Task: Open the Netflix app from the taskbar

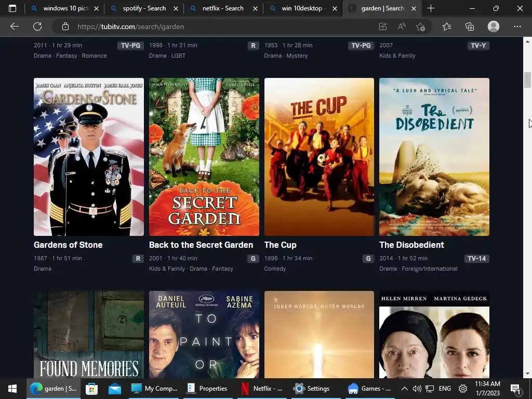Action: coord(262,389)
